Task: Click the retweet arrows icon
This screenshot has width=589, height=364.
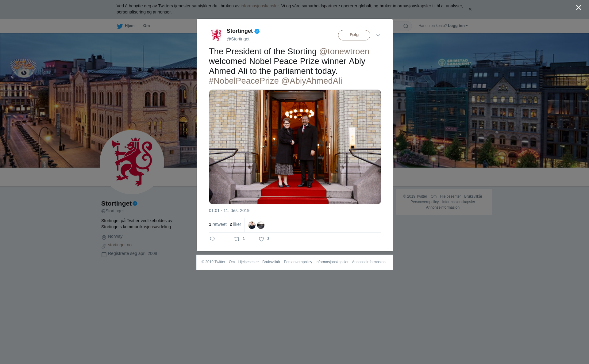Action: pyautogui.click(x=237, y=239)
